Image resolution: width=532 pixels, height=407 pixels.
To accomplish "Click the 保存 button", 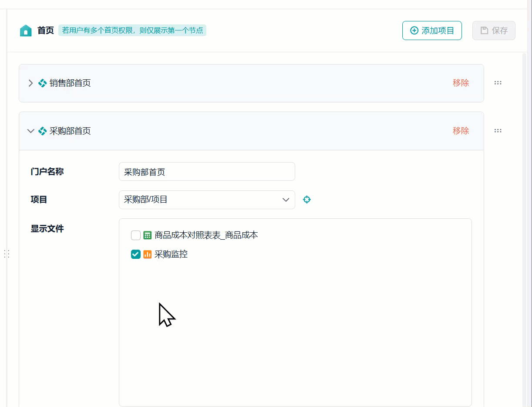I will 494,31.
